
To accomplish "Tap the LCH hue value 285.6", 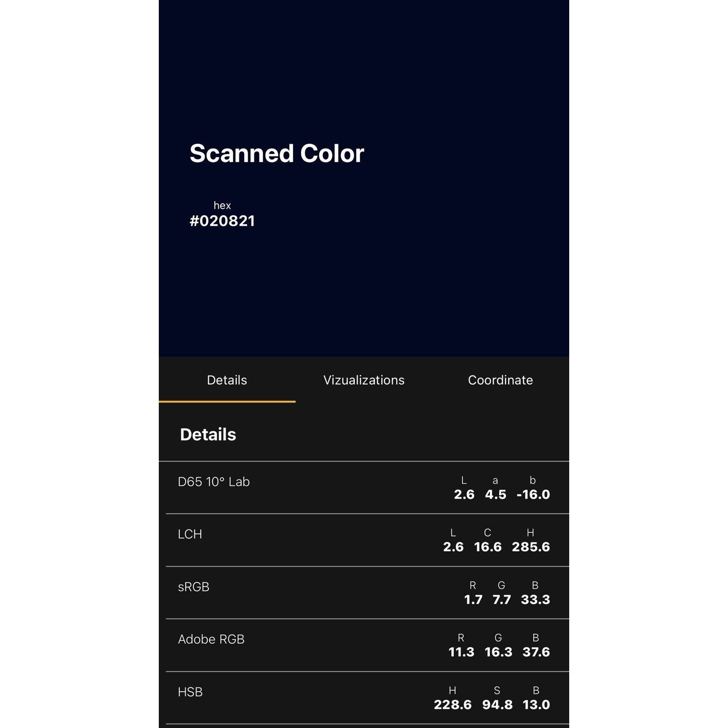I will pos(531,547).
